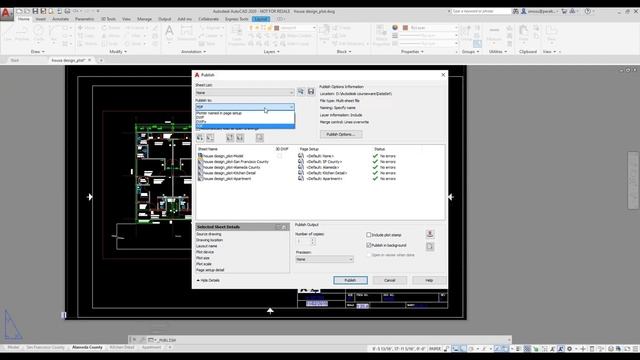The width and height of the screenshot is (640, 360).
Task: Click the ByLayer object color swatch in Properties
Action: point(405,28)
